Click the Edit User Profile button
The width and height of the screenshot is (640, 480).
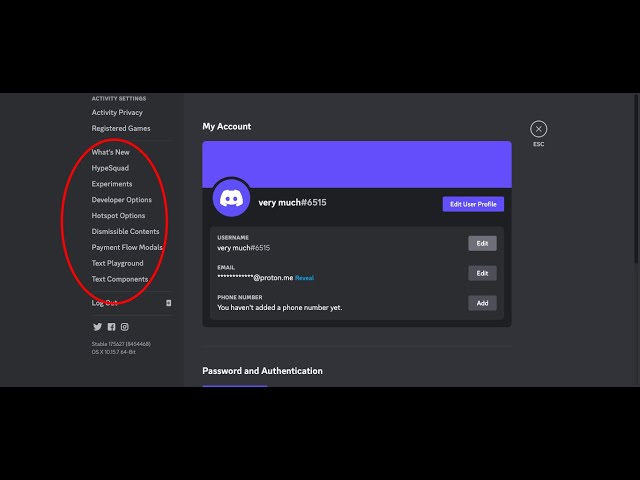tap(473, 204)
